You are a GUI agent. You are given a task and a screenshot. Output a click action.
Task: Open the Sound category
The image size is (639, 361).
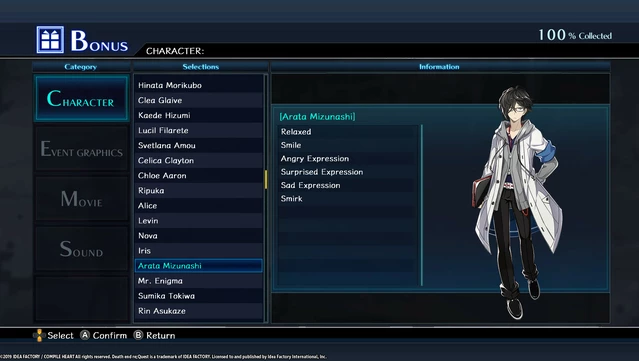click(x=82, y=249)
